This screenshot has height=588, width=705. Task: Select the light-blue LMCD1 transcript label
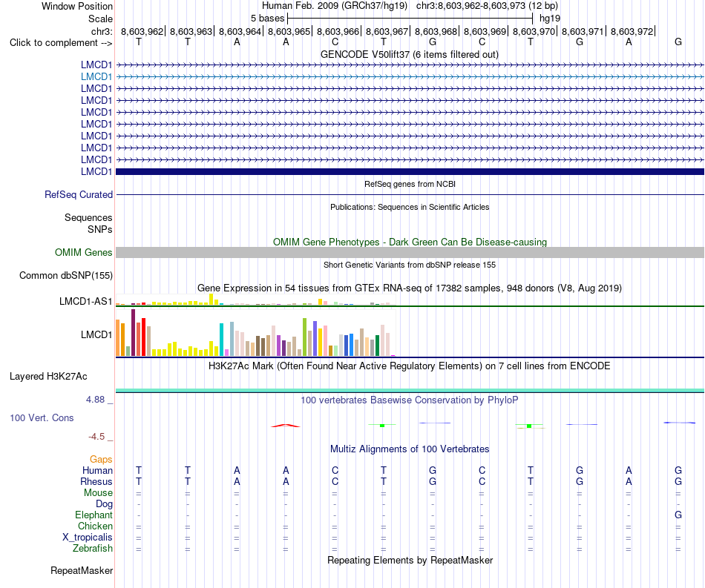coord(96,77)
